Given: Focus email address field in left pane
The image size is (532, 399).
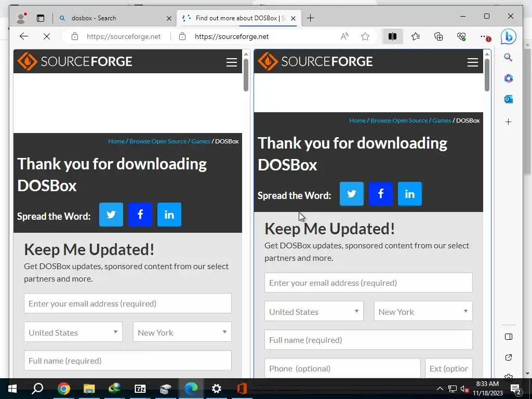Looking at the screenshot, I should pyautogui.click(x=128, y=303).
